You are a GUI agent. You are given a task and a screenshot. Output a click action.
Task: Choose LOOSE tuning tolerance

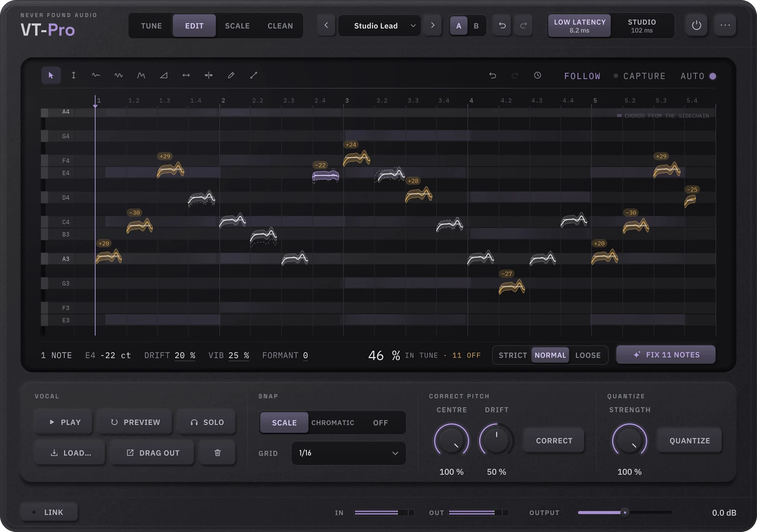pyautogui.click(x=588, y=355)
